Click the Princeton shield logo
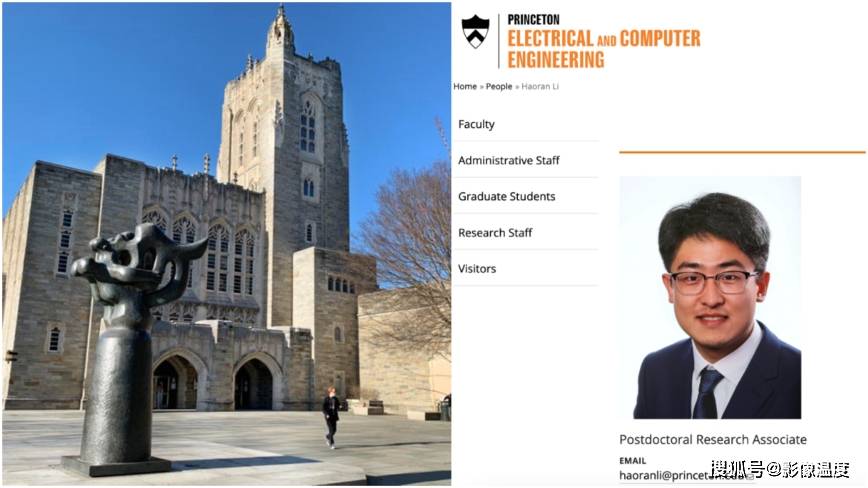 [x=476, y=32]
